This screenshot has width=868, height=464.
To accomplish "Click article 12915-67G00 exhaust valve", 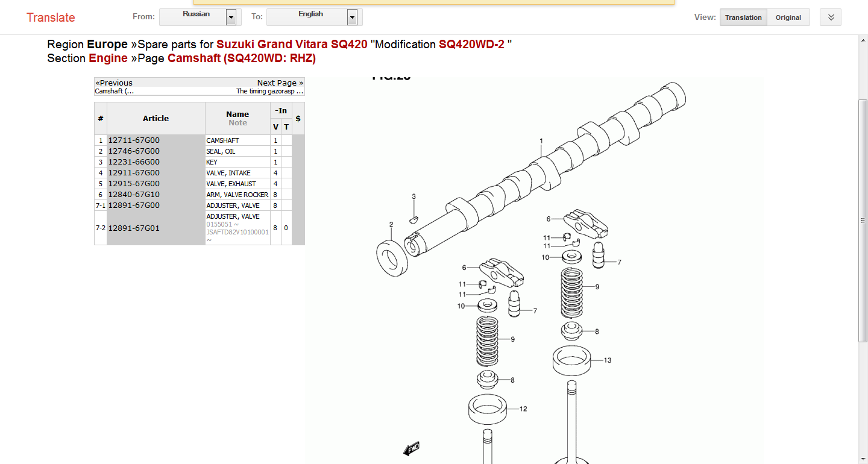I will coord(134,184).
